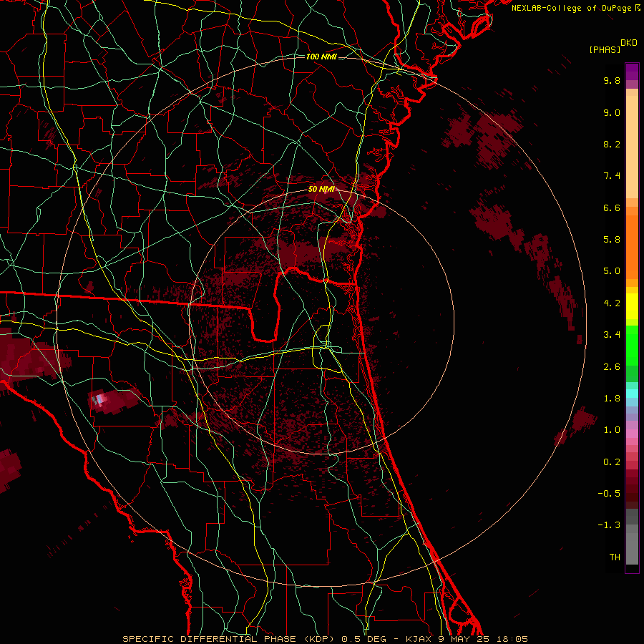Click the 1.0 scale value
644x644 pixels.
click(612, 430)
